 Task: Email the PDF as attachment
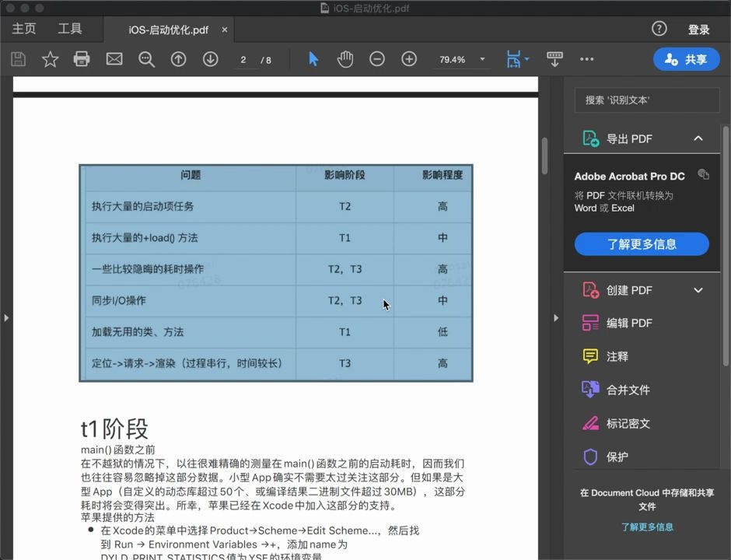pyautogui.click(x=114, y=58)
